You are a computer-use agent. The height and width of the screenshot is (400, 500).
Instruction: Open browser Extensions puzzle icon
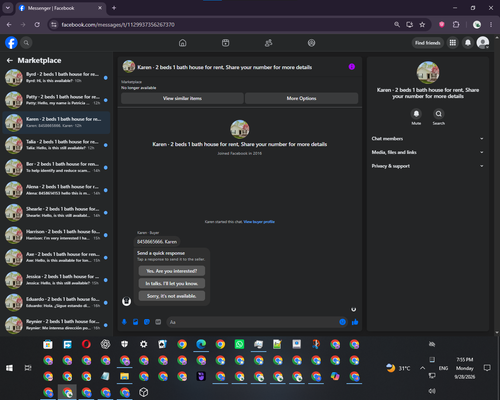[x=456, y=25]
